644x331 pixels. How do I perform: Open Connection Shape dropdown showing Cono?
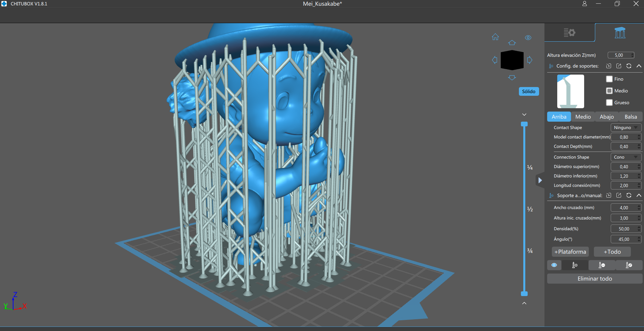[x=626, y=157]
